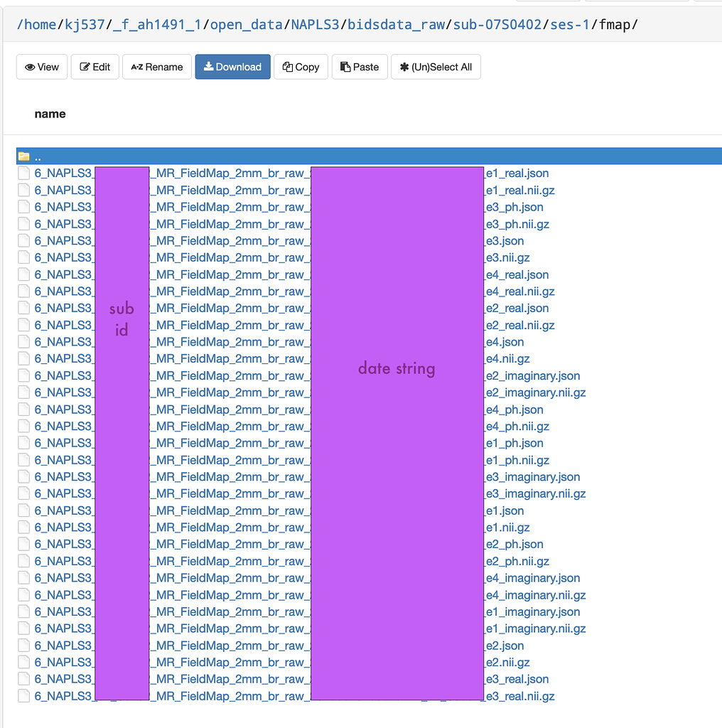
Task: Click the Edit button
Action: (x=95, y=67)
